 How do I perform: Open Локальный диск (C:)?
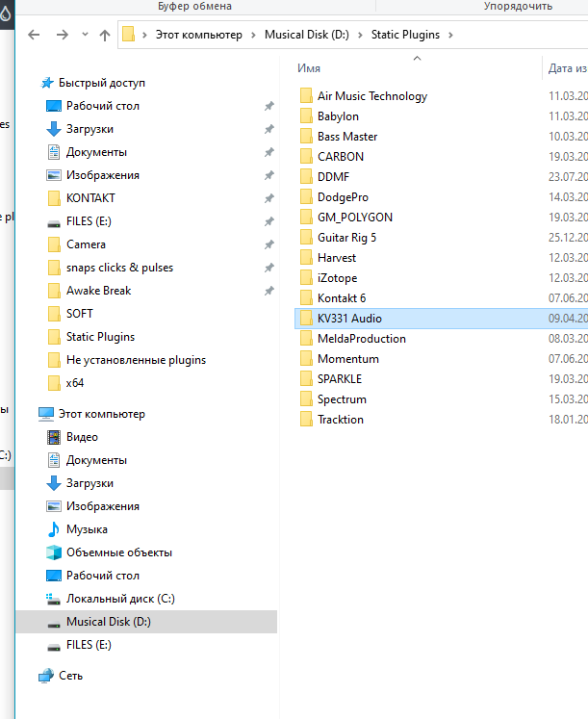120,599
